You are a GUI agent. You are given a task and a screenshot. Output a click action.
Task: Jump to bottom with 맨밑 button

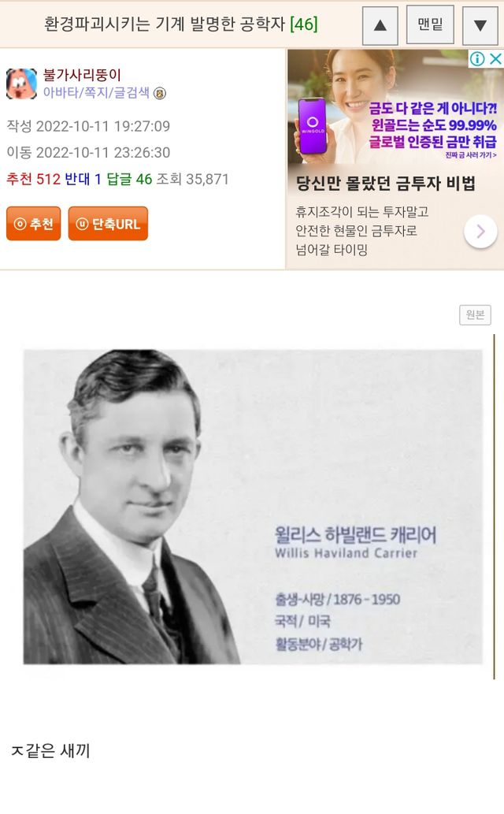pyautogui.click(x=430, y=24)
